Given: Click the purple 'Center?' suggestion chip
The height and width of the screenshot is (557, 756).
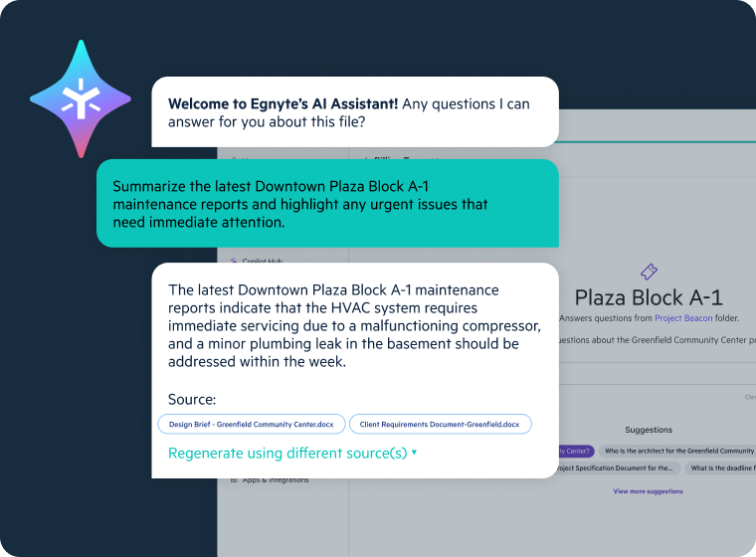Looking at the screenshot, I should coord(577,451).
